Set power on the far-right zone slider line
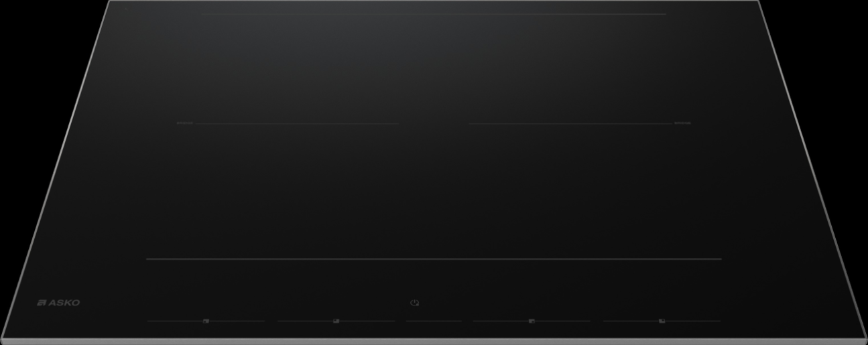 [662, 321]
